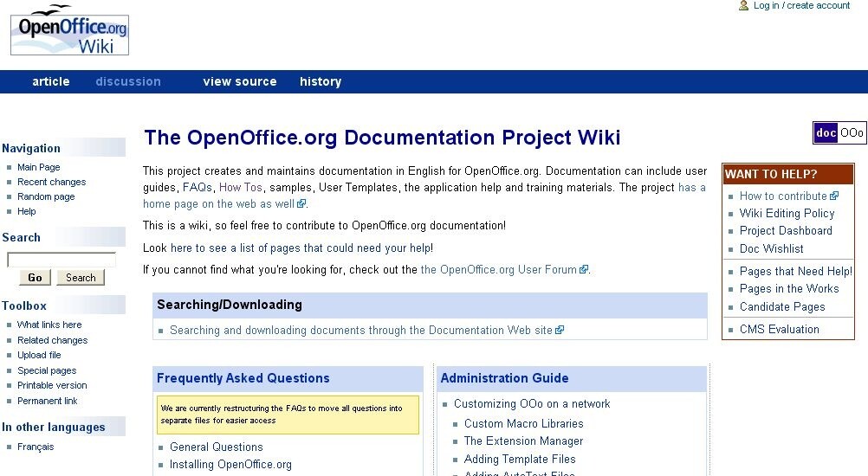Open Special pages link
The height and width of the screenshot is (476, 868).
point(47,370)
